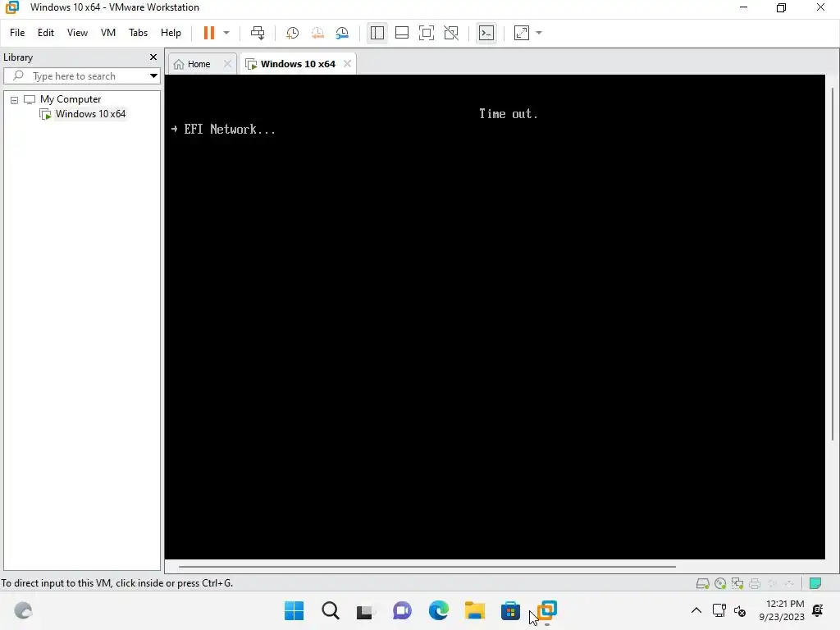
Task: Revert the VM to its snapshot
Action: point(317,33)
